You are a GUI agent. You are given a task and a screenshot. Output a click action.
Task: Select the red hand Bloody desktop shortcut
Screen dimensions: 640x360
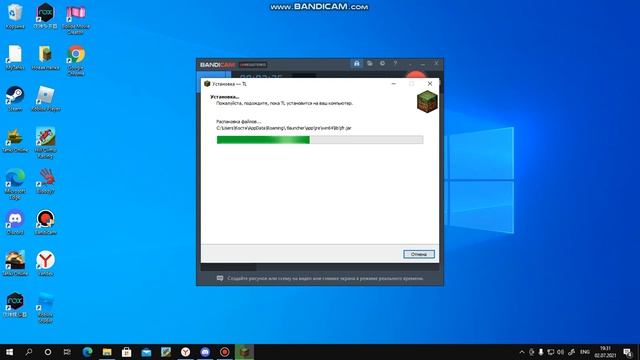(x=45, y=181)
